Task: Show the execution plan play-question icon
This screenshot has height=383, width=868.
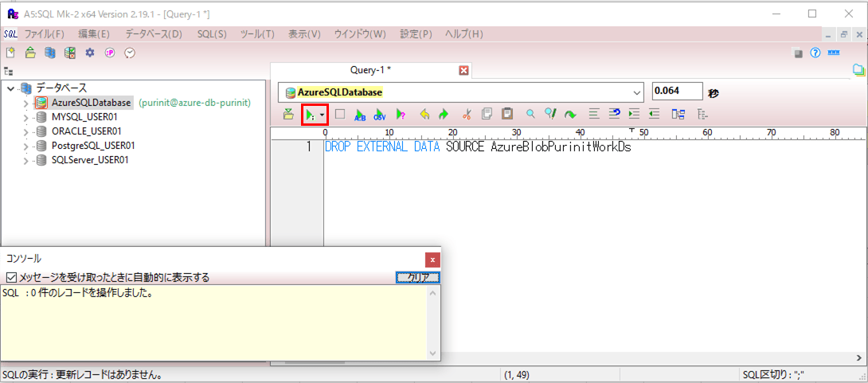Action: (x=401, y=115)
